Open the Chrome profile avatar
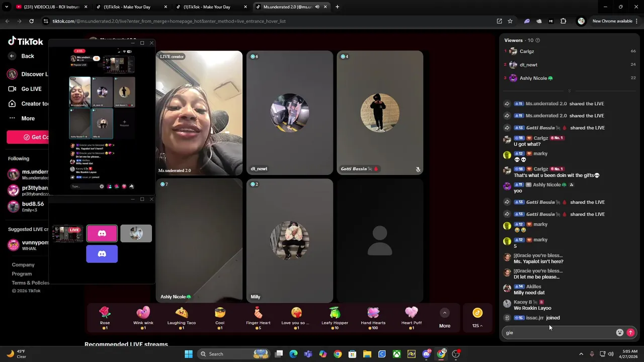 tap(581, 21)
